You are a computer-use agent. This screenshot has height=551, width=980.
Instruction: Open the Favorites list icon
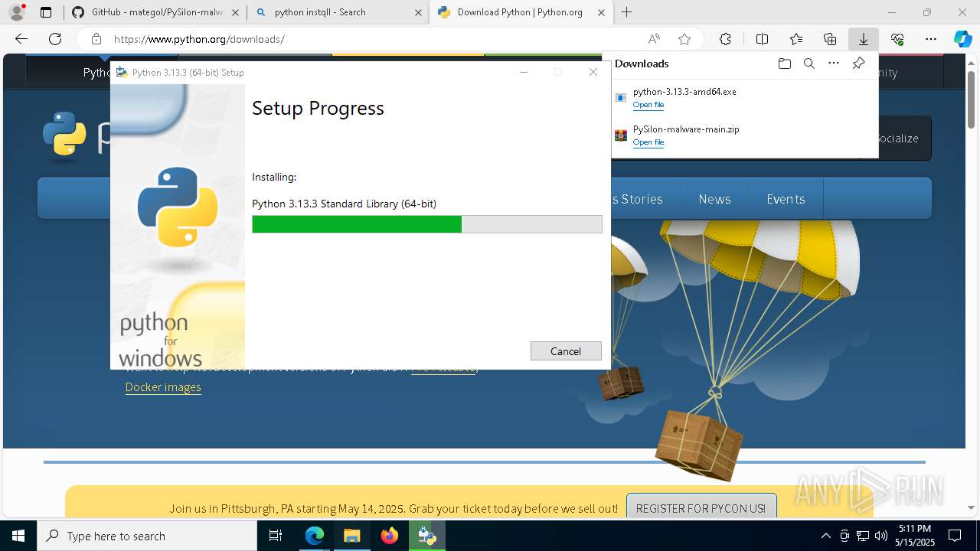796,39
